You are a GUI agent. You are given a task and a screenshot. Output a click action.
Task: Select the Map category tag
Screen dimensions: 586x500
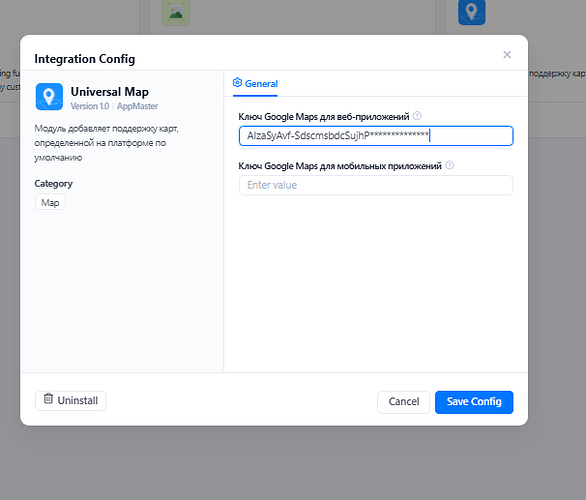(50, 203)
